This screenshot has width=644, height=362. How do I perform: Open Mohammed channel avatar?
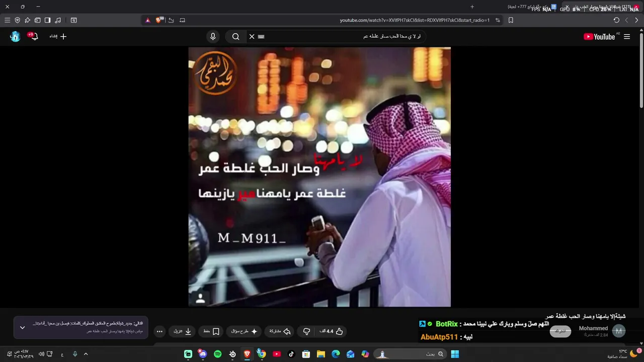pyautogui.click(x=619, y=331)
